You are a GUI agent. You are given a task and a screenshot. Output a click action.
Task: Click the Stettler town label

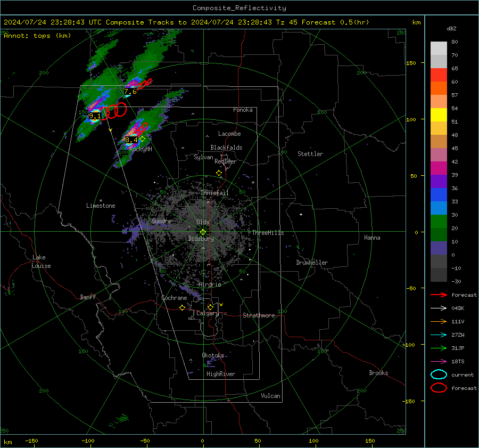tap(310, 154)
